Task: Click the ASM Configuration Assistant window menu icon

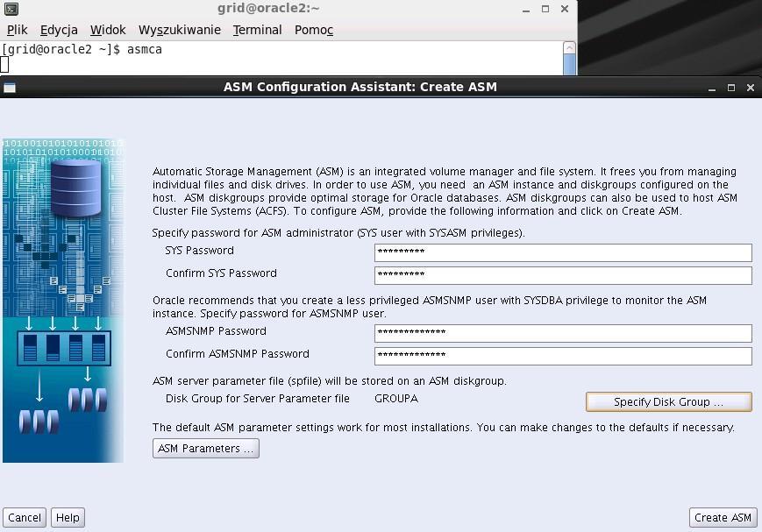Action: click(10, 88)
